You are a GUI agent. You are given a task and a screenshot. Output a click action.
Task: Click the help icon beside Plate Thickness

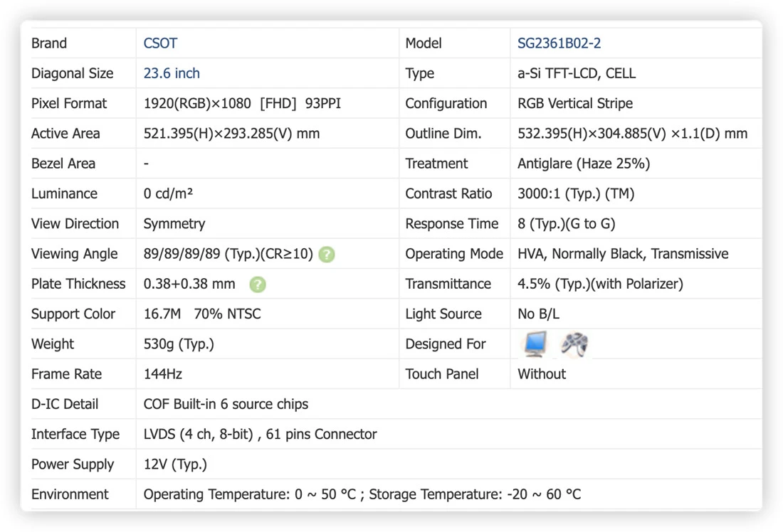pos(258,284)
